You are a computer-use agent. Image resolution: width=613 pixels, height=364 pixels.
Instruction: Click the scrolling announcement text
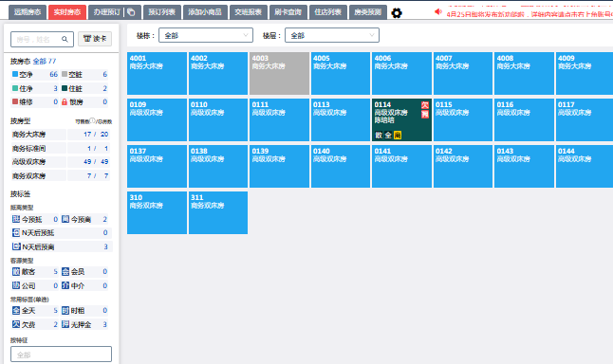(529, 14)
